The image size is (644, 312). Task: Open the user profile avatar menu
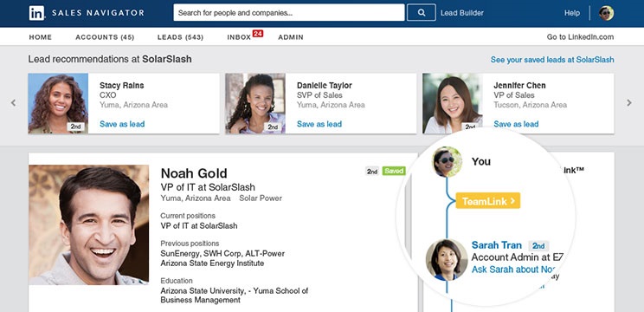tap(606, 13)
